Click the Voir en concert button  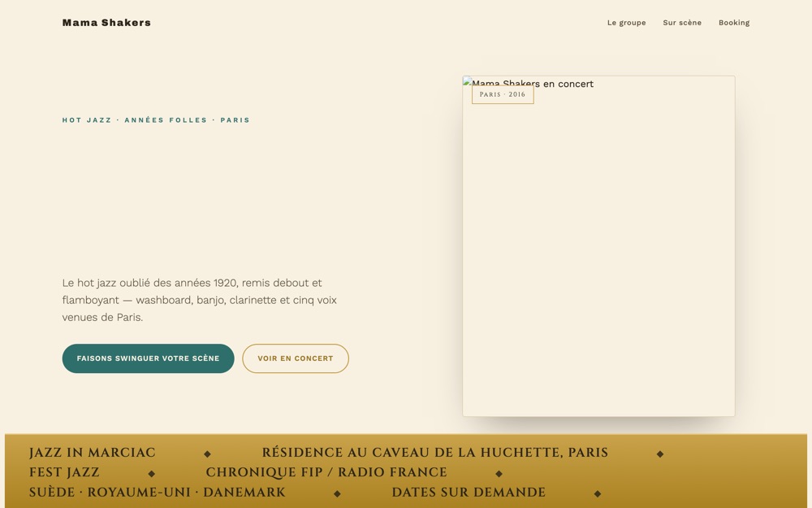pos(296,358)
